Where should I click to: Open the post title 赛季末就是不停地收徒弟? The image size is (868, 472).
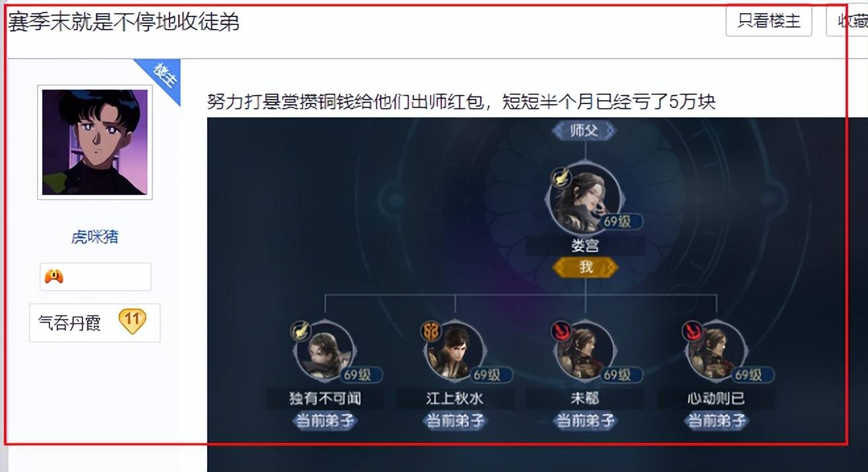tap(123, 22)
